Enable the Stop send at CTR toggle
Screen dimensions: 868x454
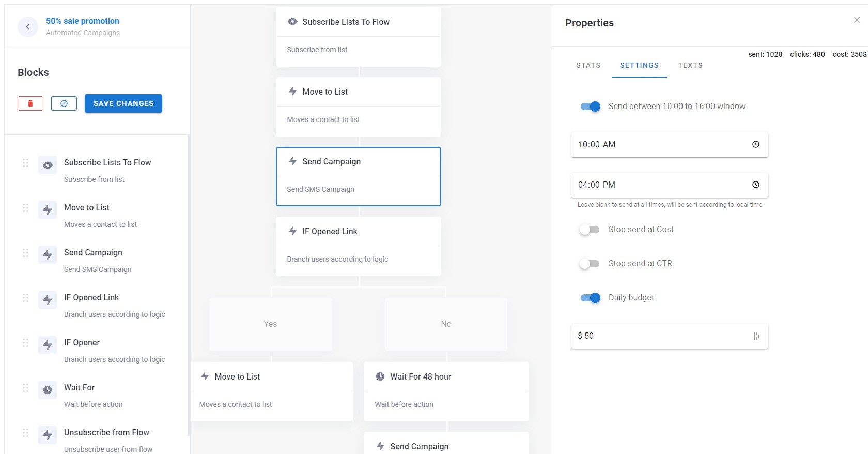tap(589, 264)
